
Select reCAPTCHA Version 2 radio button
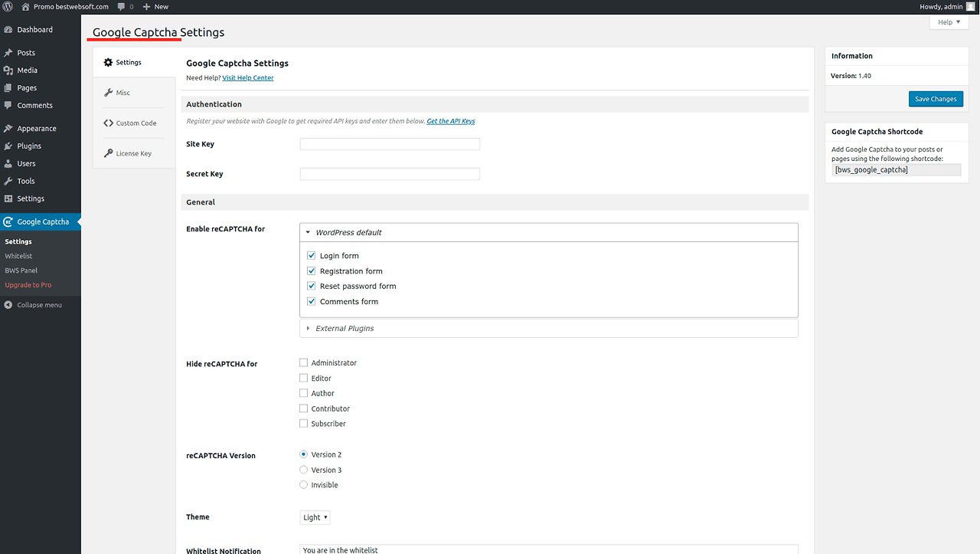point(304,454)
